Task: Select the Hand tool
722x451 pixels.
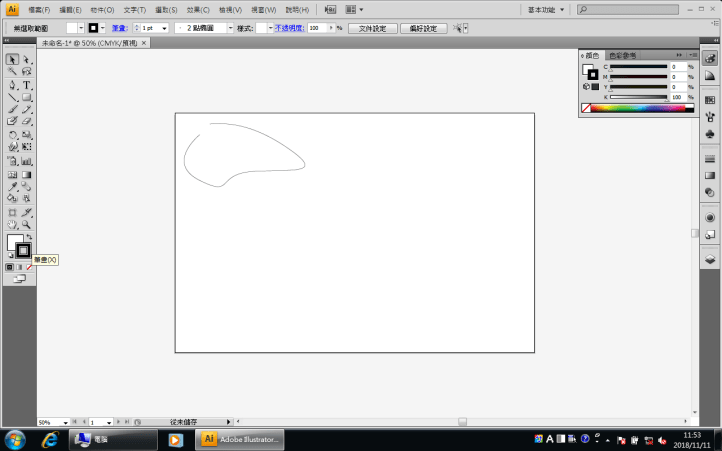Action: pos(13,225)
